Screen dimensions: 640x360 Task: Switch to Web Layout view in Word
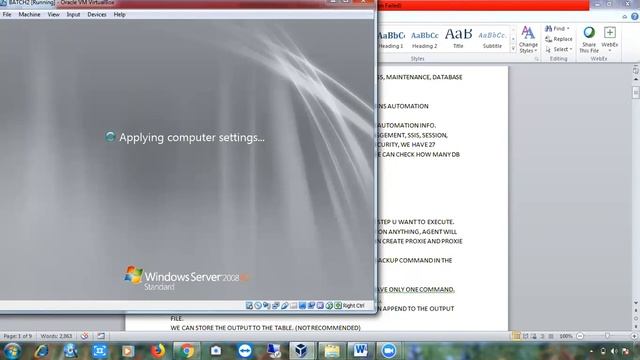tap(533, 336)
